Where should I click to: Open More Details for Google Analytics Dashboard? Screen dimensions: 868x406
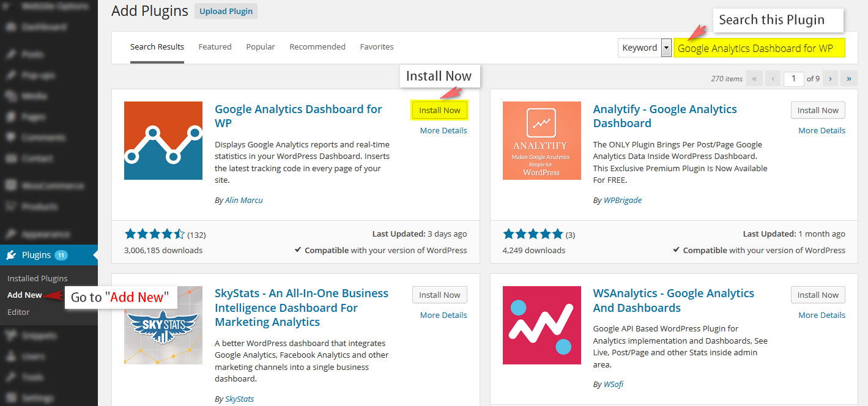[443, 130]
